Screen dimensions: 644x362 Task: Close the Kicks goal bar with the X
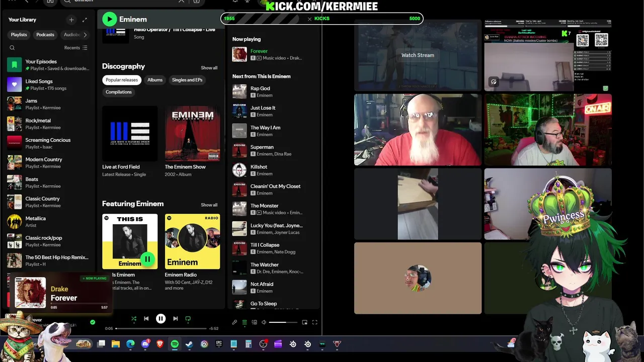click(x=309, y=19)
